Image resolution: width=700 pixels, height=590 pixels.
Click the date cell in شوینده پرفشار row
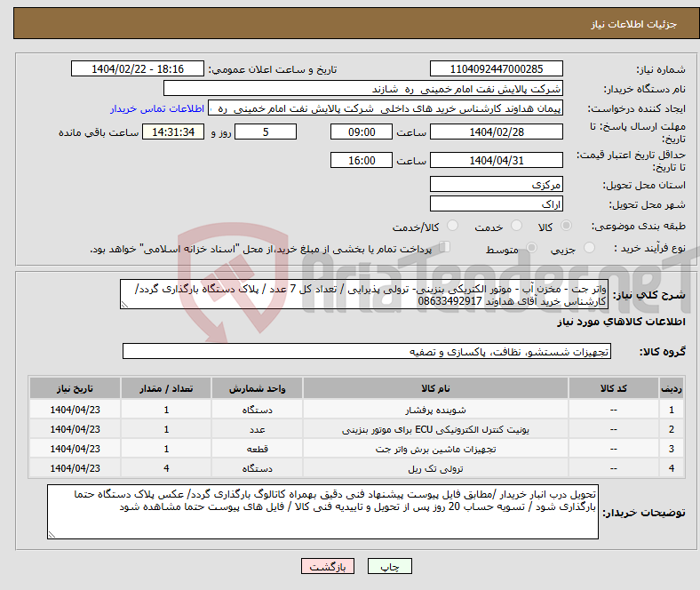click(x=75, y=410)
